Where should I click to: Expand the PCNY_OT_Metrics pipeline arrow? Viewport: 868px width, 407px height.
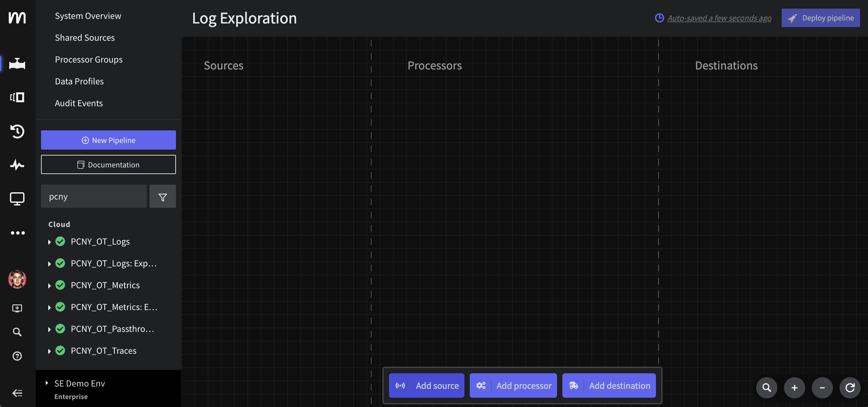tap(50, 286)
